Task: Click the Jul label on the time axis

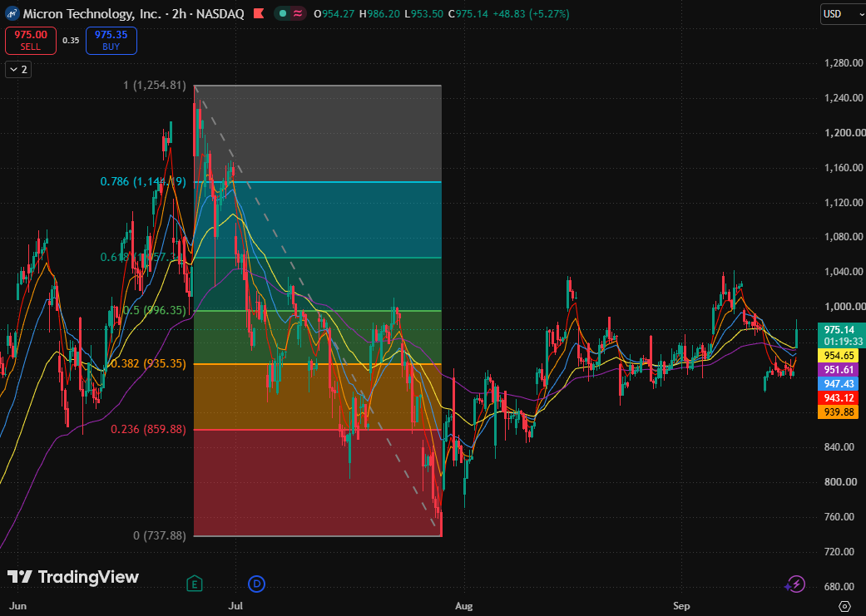Action: coord(235,605)
